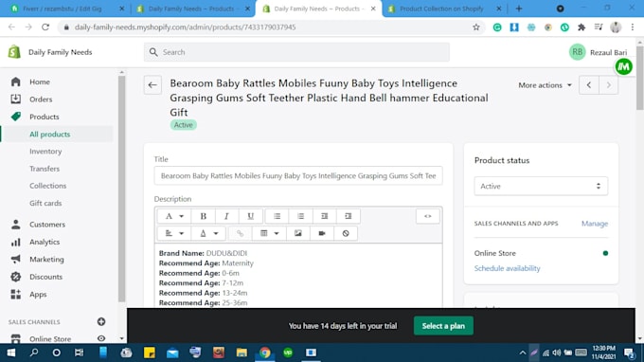Click the Shopify admin search field
This screenshot has height=362, width=644.
tap(296, 52)
